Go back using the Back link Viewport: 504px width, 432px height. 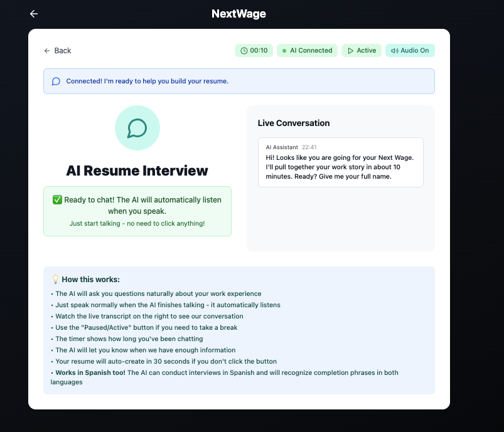[x=58, y=51]
